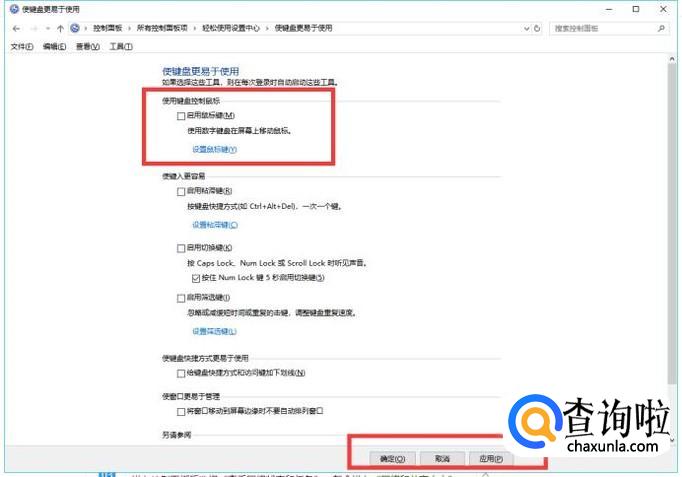Minimize the window

(609, 9)
